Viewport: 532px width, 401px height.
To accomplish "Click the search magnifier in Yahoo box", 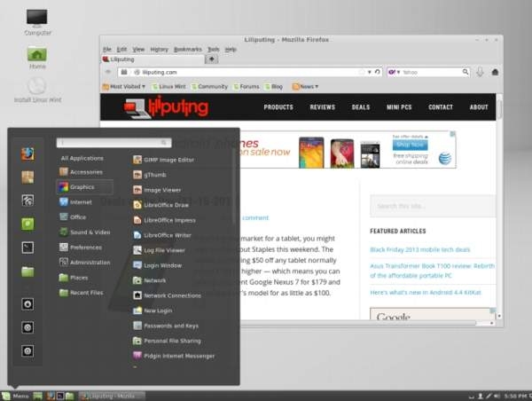I will point(465,72).
